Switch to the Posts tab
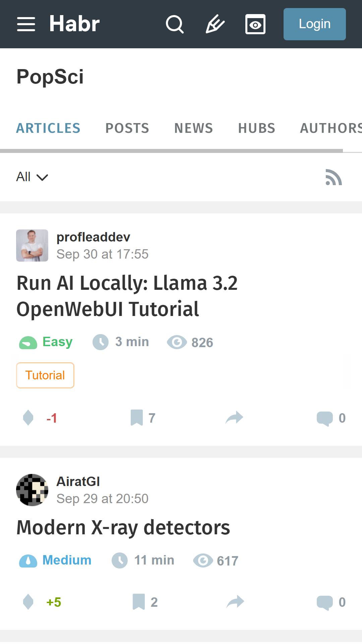Image resolution: width=362 pixels, height=644 pixels. pyautogui.click(x=127, y=128)
